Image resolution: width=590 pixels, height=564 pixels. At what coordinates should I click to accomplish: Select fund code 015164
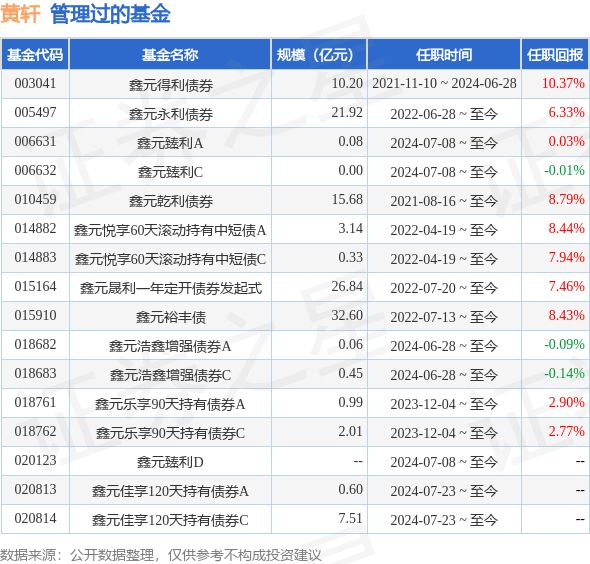point(35,286)
